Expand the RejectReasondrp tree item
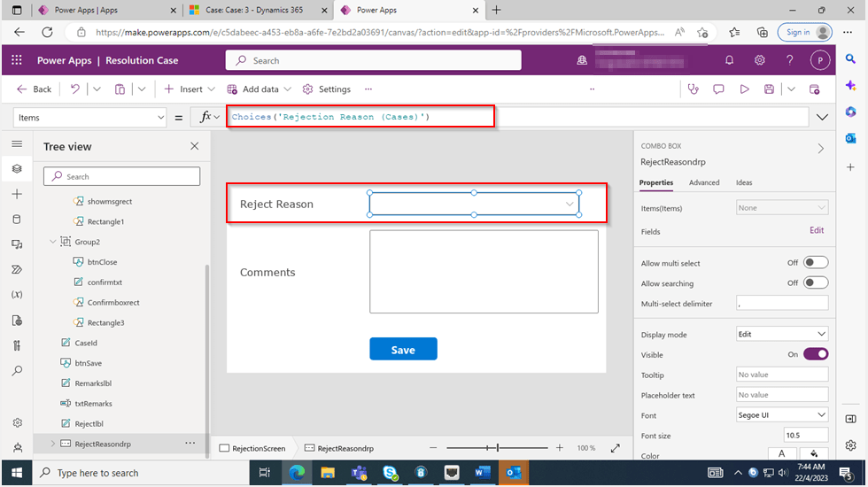Image resolution: width=868 pixels, height=487 pixels. click(x=52, y=444)
